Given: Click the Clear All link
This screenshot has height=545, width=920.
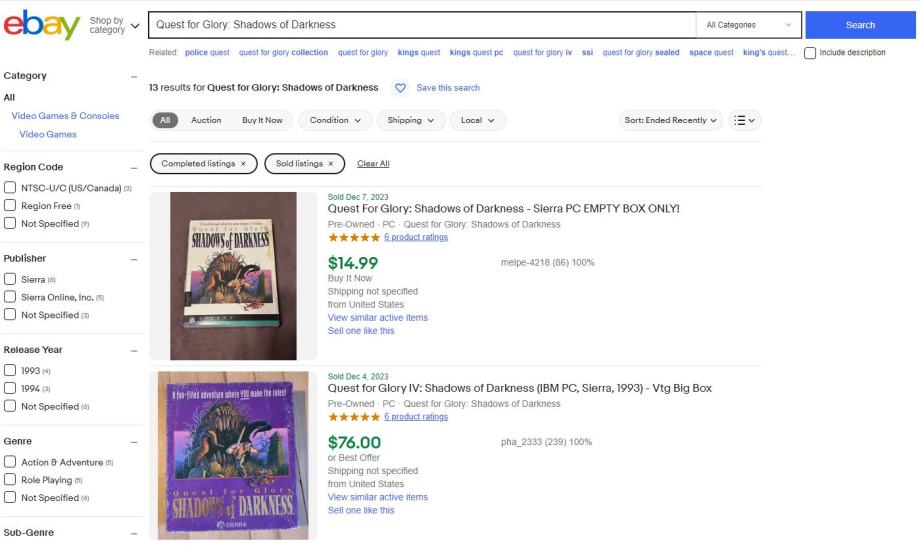Looking at the screenshot, I should [x=373, y=163].
